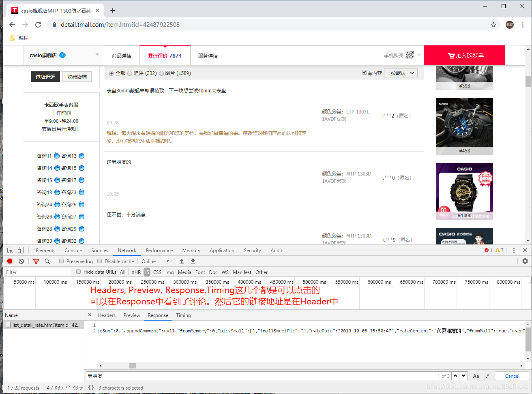
Task: Filter requests by XHR type
Action: [x=136, y=272]
